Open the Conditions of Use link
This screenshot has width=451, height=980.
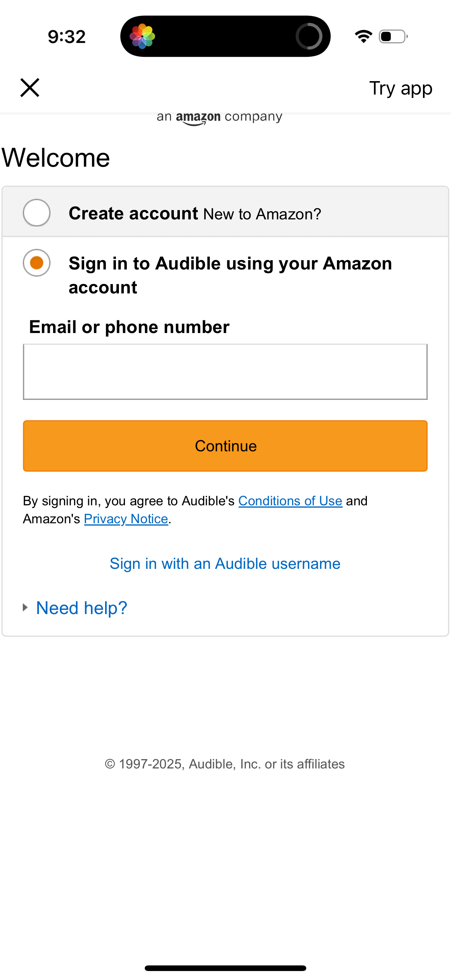[x=290, y=501]
